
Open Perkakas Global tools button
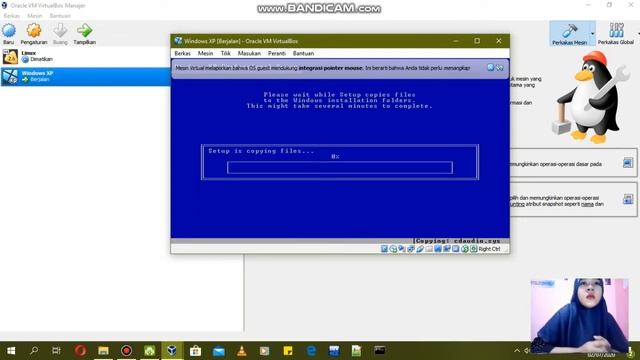[616, 34]
